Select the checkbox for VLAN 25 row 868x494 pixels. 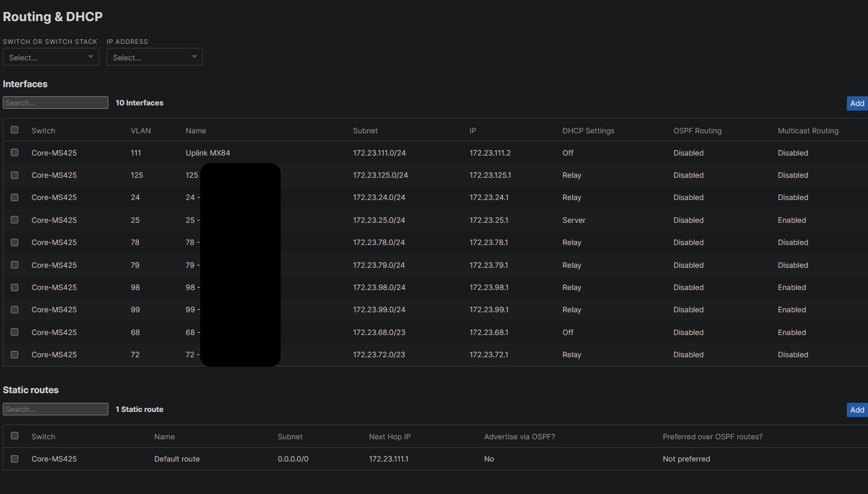tap(14, 219)
